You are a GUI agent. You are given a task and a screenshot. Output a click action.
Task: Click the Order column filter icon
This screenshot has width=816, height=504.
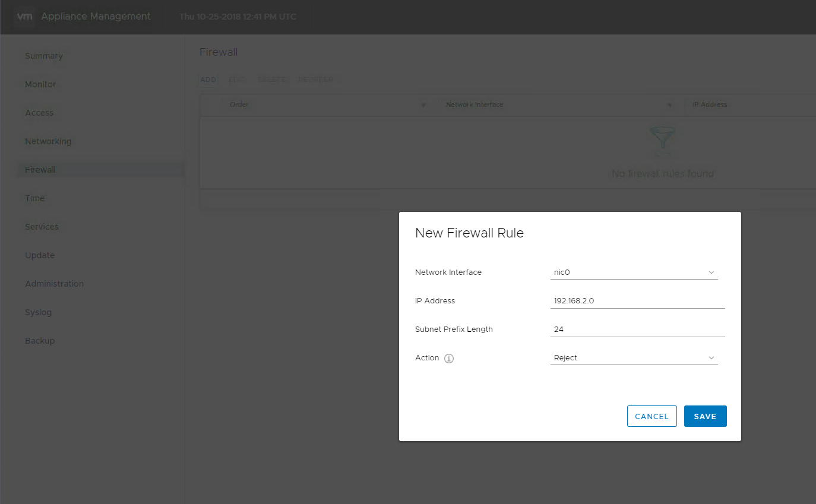423,105
